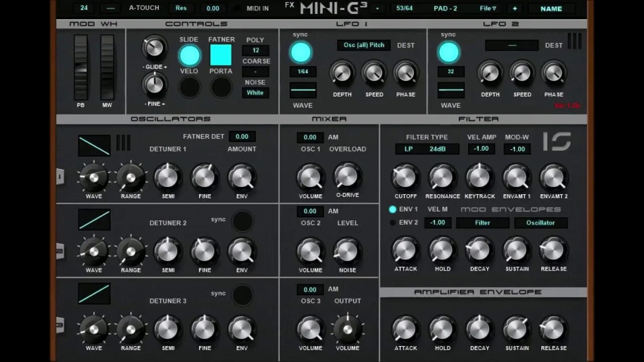
Task: Open the empty LFO 2 destination dropdown
Action: pyautogui.click(x=512, y=45)
